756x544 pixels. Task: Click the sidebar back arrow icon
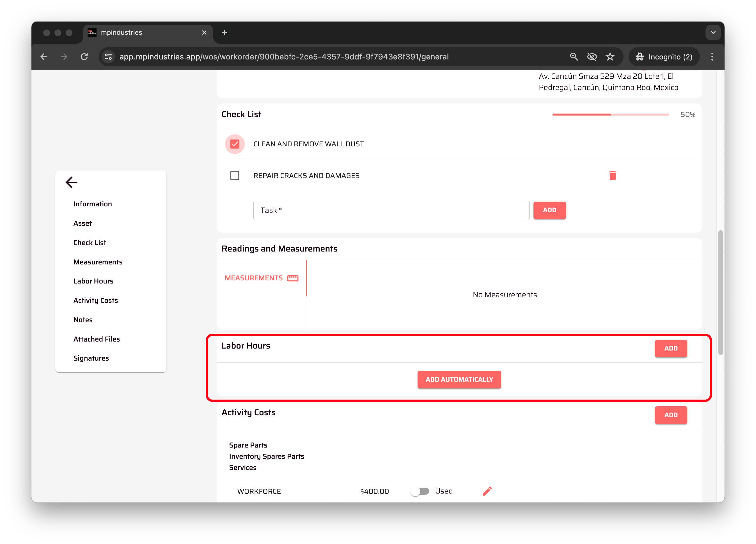point(71,182)
